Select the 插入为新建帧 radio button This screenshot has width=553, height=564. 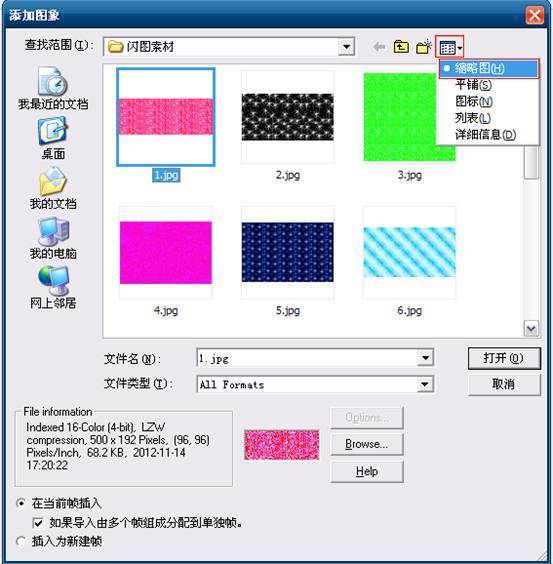22,541
